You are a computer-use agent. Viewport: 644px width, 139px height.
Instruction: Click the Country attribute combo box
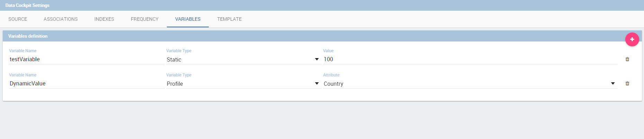[470, 84]
